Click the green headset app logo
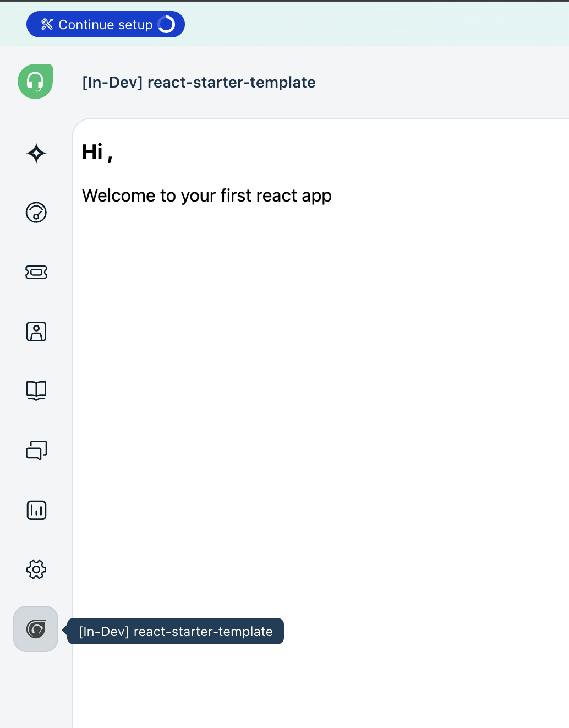569x728 pixels. pos(35,81)
